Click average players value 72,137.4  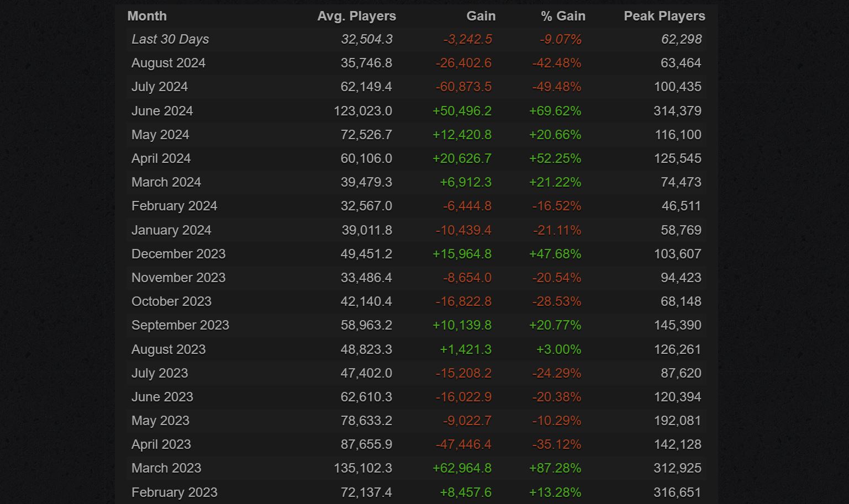[x=366, y=492]
